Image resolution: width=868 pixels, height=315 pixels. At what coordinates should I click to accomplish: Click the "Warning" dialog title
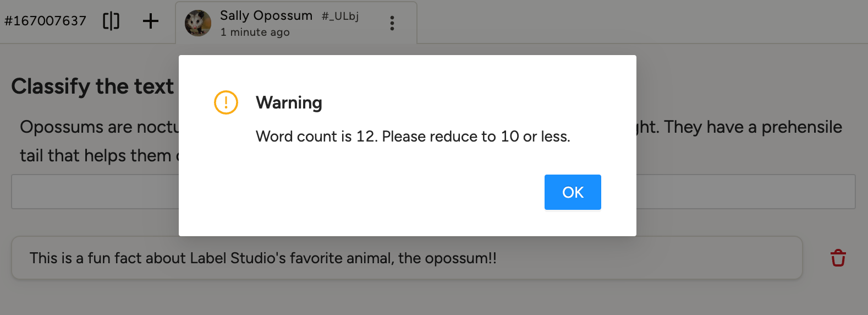coord(289,102)
